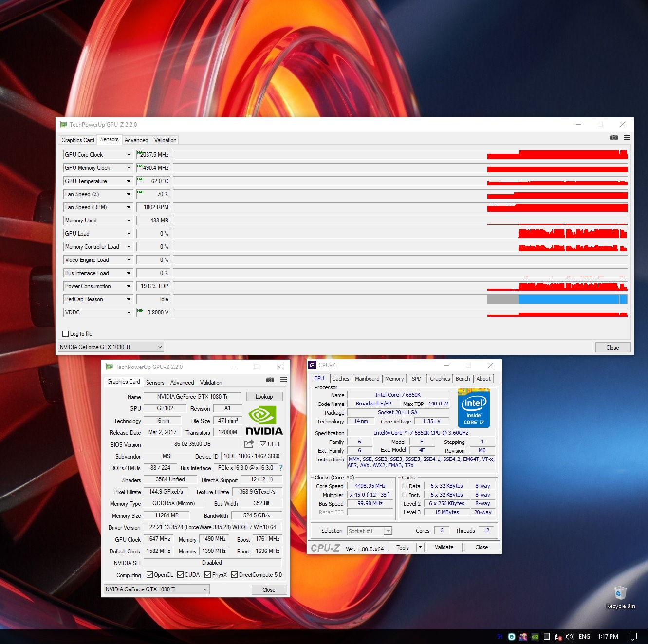
Task: Open the GPU Core Clock sensor dropdown
Action: [x=129, y=155]
